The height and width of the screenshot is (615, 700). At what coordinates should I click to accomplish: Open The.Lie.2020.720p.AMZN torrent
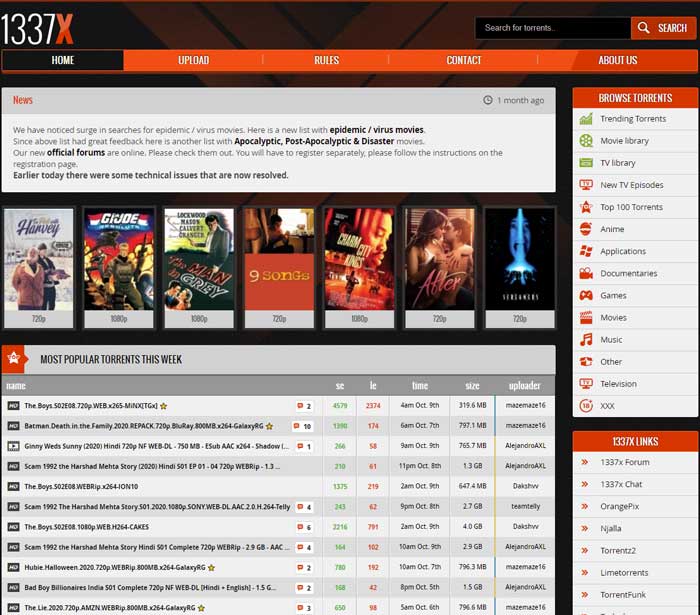110,608
